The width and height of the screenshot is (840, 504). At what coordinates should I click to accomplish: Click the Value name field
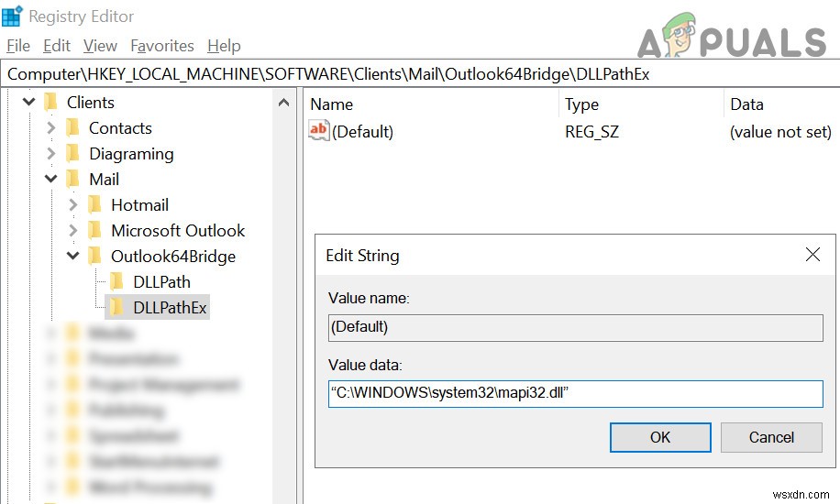click(575, 327)
